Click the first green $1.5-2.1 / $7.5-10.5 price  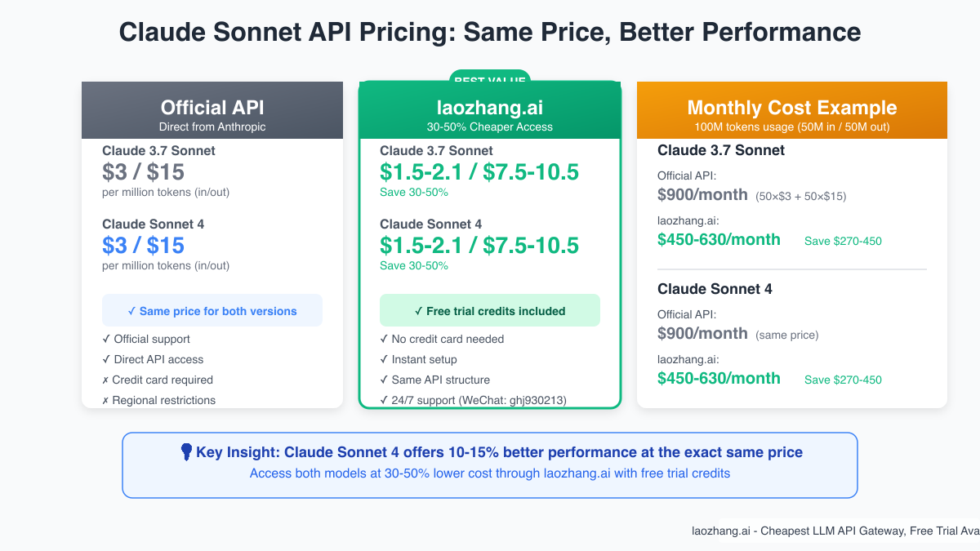point(479,171)
